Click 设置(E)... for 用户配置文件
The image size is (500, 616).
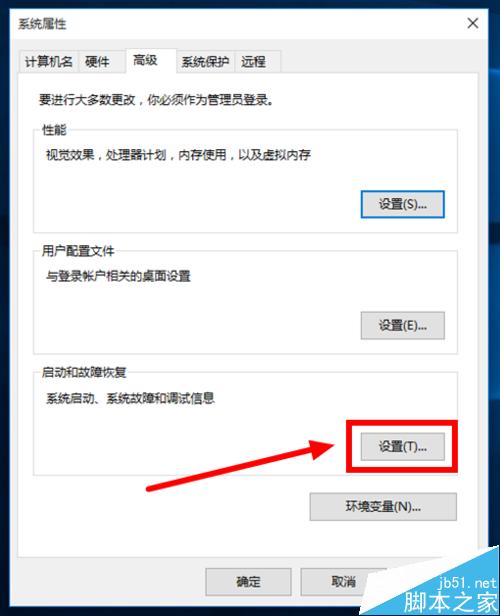[x=403, y=325]
